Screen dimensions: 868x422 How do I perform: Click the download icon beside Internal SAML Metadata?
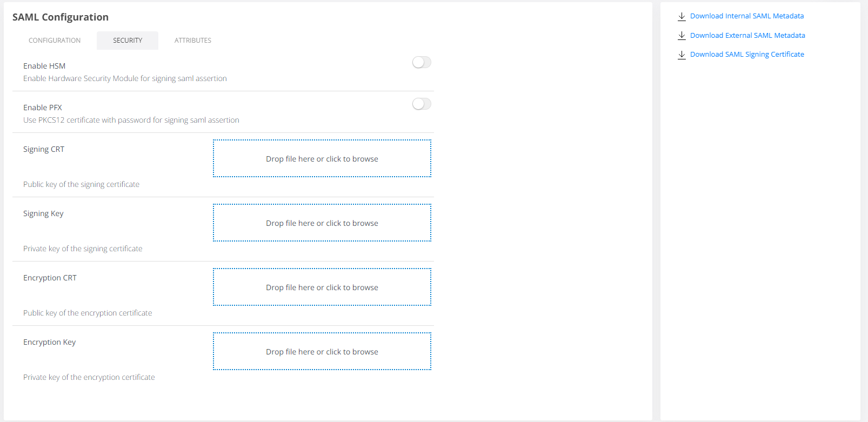tap(682, 16)
